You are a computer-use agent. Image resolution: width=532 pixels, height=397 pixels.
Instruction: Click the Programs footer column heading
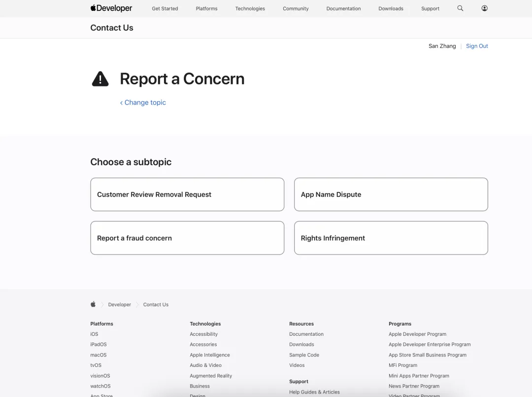click(399, 324)
